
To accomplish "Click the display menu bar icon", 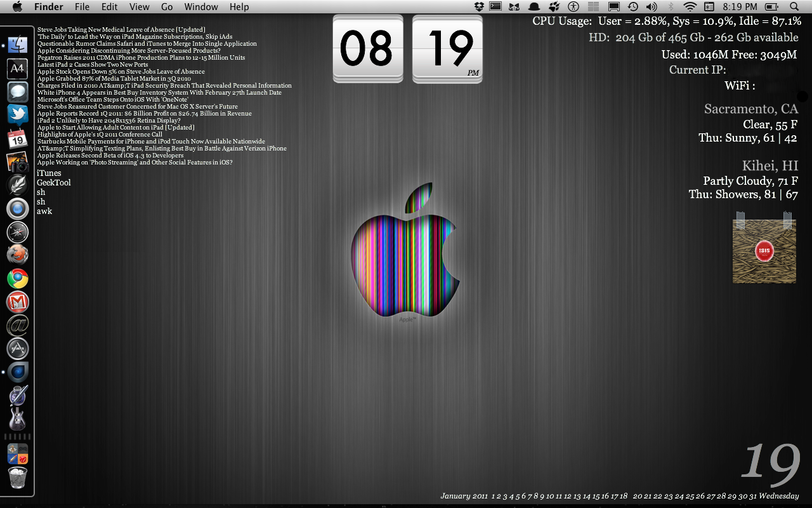I will (x=613, y=6).
